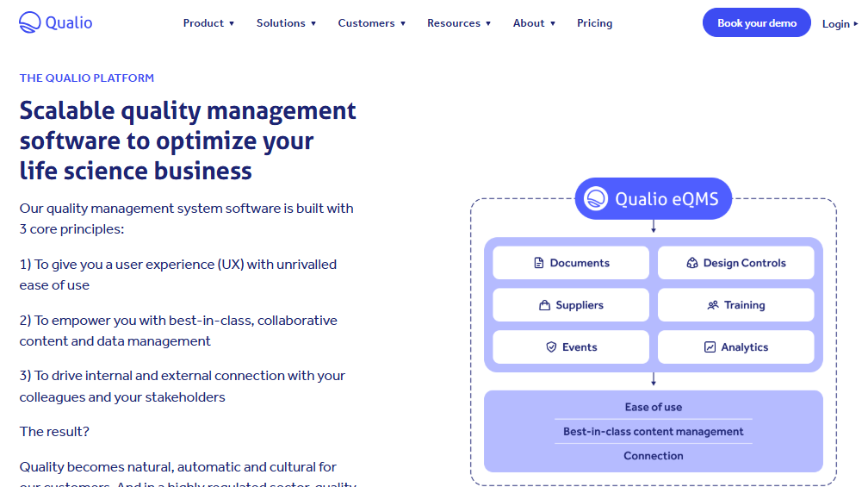Click the arrow next to Login
The height and width of the screenshot is (487, 868).
(x=856, y=24)
